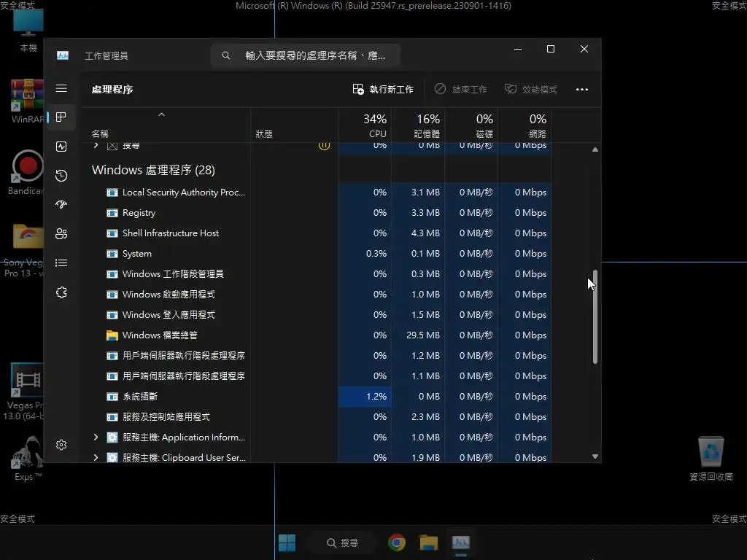Select the Windows 登入應用程式 row
The height and width of the screenshot is (560, 747).
pos(317,315)
